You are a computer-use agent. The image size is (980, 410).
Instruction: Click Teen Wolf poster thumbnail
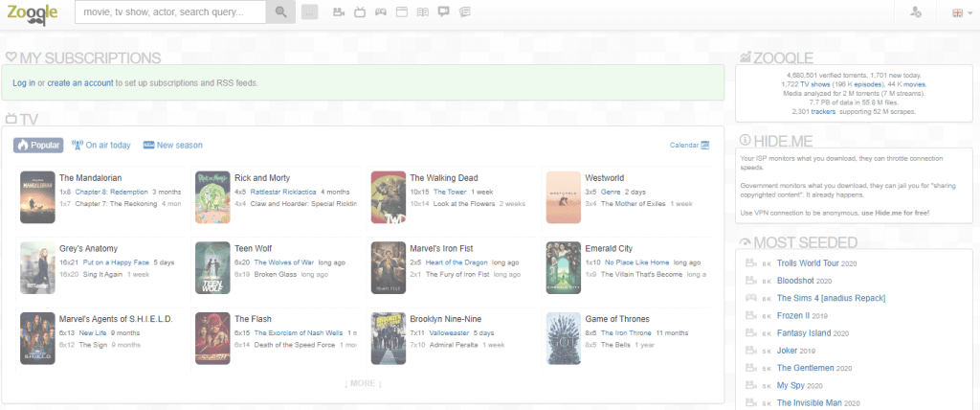point(212,268)
